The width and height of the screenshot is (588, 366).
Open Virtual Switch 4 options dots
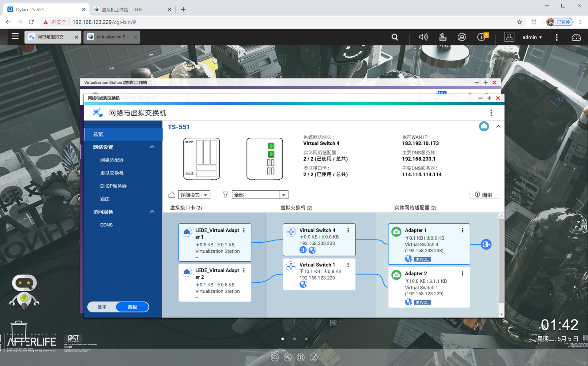click(x=348, y=230)
